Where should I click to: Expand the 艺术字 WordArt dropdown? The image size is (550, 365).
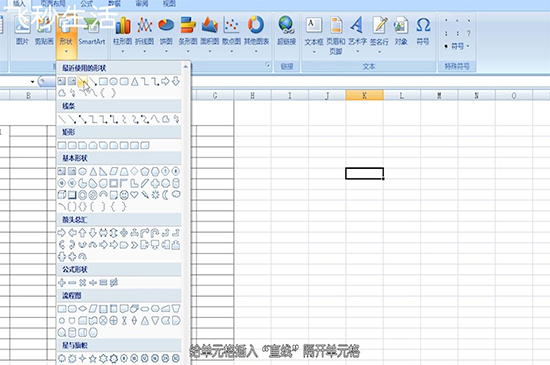coord(357,52)
